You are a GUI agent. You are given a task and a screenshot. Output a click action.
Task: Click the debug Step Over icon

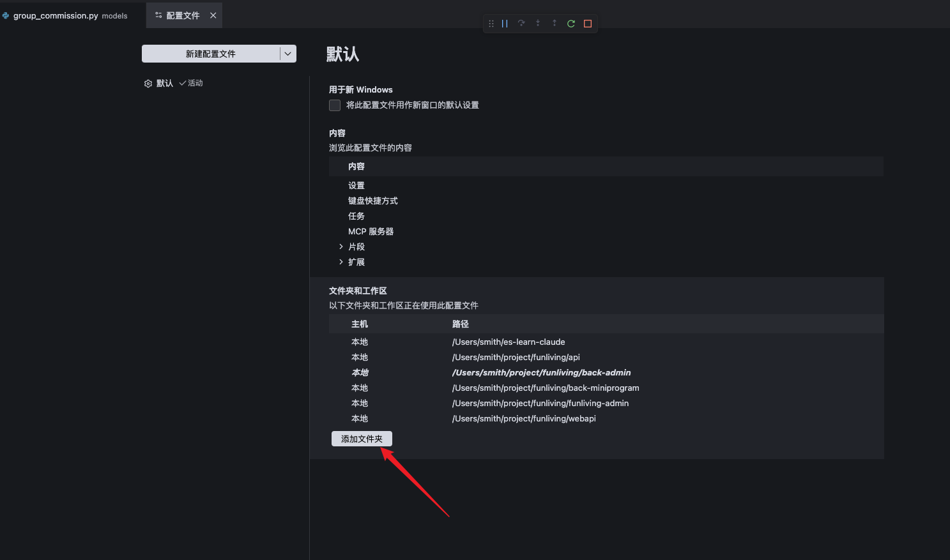[521, 24]
